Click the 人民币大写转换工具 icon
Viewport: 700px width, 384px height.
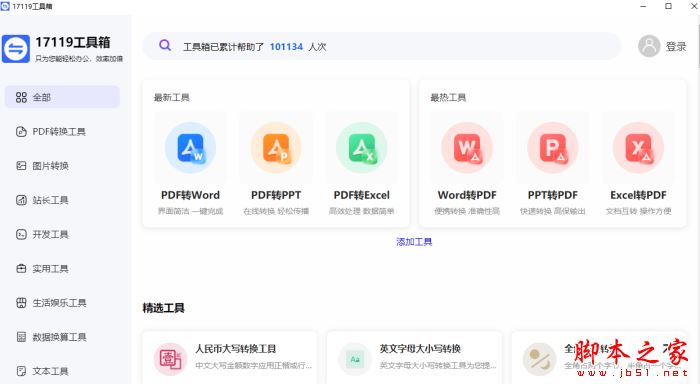170,359
